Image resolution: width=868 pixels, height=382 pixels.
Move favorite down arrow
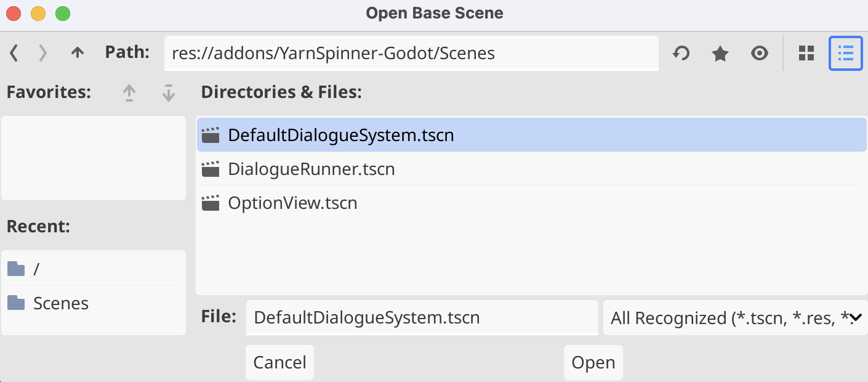168,92
